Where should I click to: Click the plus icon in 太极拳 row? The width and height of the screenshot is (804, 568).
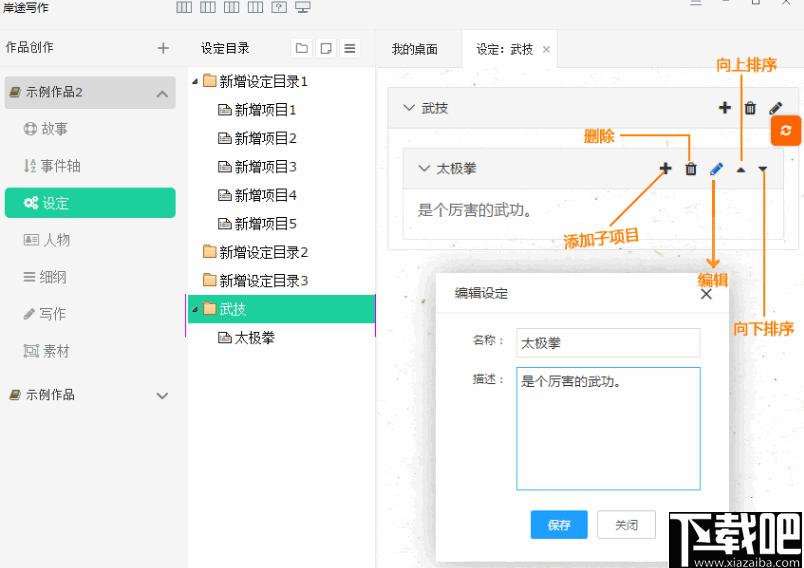666,168
